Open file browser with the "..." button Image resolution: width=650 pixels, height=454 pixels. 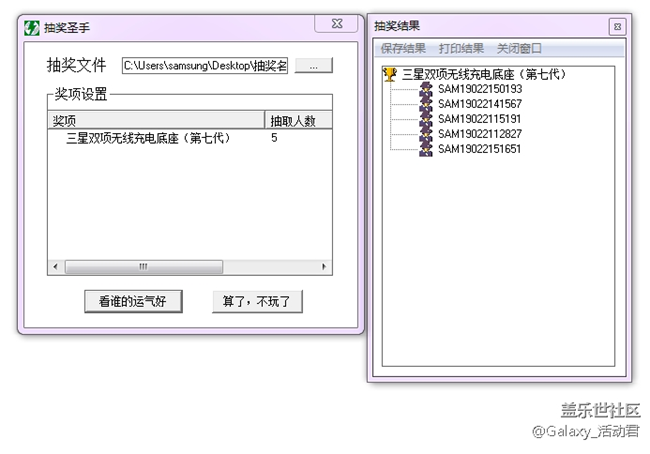click(x=313, y=66)
